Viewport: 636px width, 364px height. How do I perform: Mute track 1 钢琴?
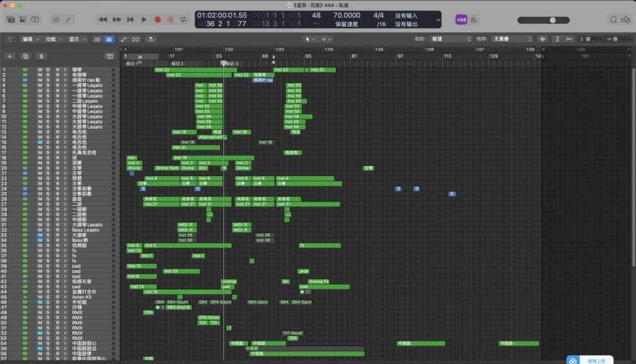[x=40, y=70]
